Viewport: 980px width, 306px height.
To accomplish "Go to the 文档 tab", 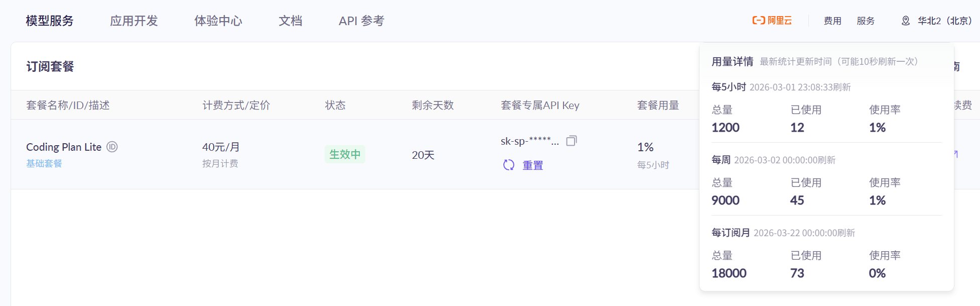I will click(x=291, y=21).
